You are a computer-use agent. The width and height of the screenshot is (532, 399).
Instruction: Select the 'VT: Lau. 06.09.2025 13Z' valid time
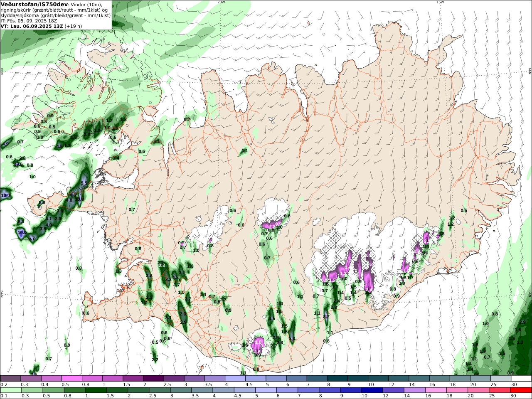(x=32, y=26)
